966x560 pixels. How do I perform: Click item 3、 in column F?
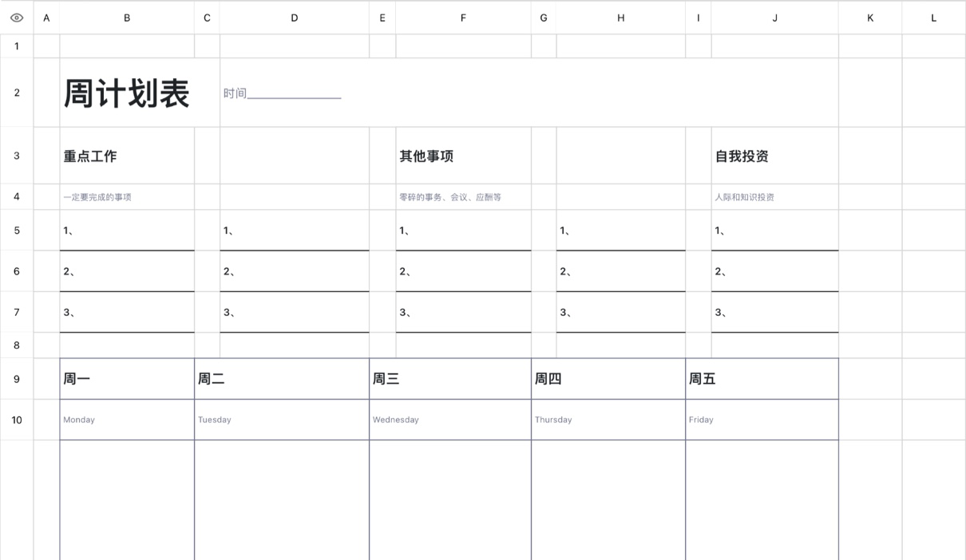point(463,313)
